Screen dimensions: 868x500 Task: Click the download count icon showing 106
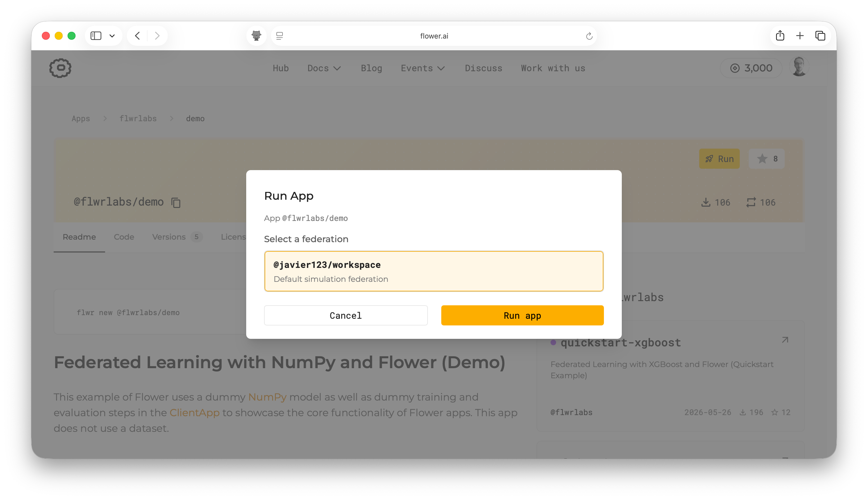pyautogui.click(x=706, y=202)
